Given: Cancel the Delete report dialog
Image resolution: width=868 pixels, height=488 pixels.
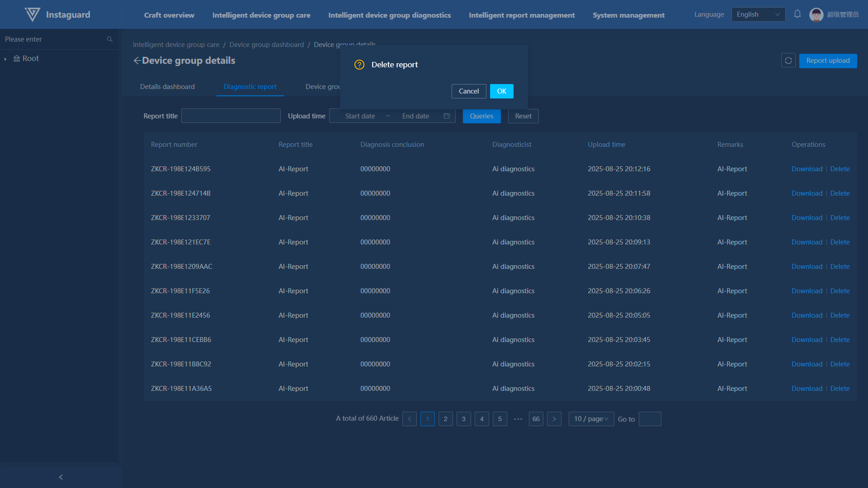Looking at the screenshot, I should tap(468, 91).
